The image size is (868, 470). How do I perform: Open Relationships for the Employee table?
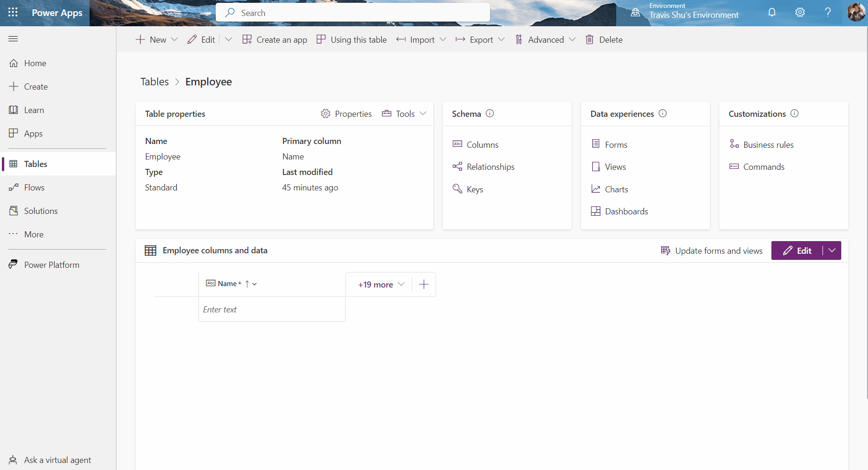[491, 167]
